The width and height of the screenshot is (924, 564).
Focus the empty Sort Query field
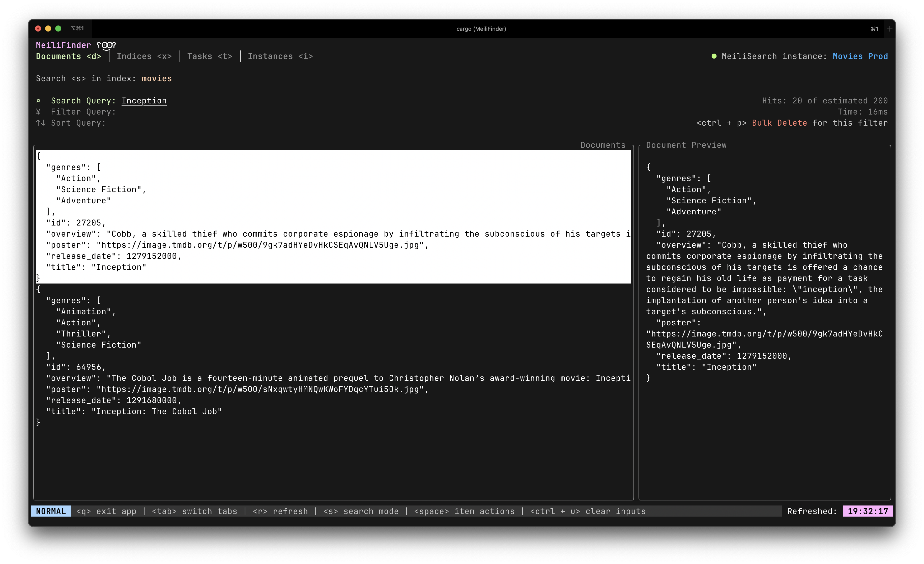point(78,123)
